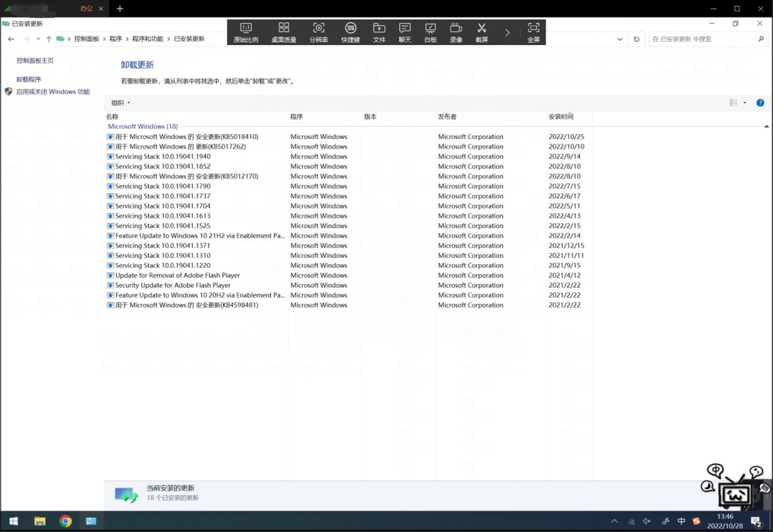The image size is (773, 532).
Task: Open the 快捷键 shortcut keys tool
Action: pos(350,32)
